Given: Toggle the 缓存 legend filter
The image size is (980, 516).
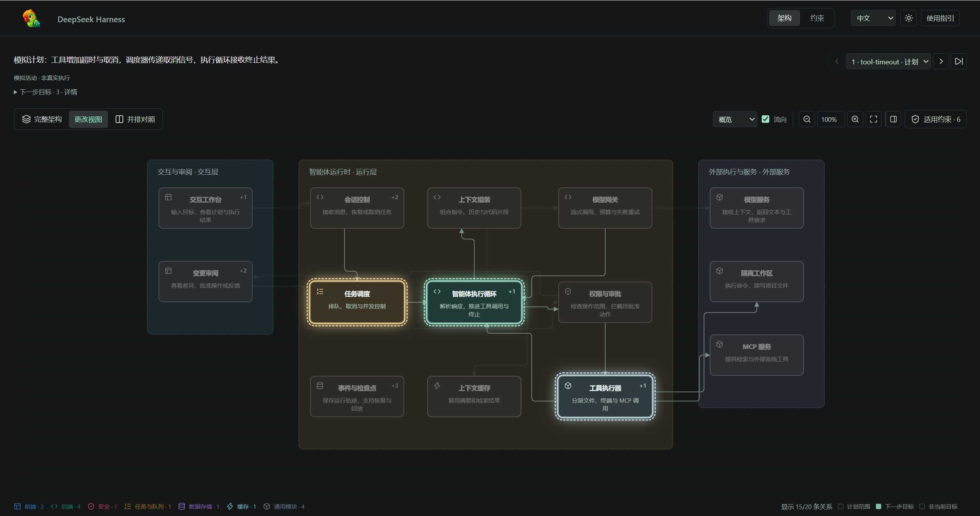Looking at the screenshot, I should pos(241,506).
